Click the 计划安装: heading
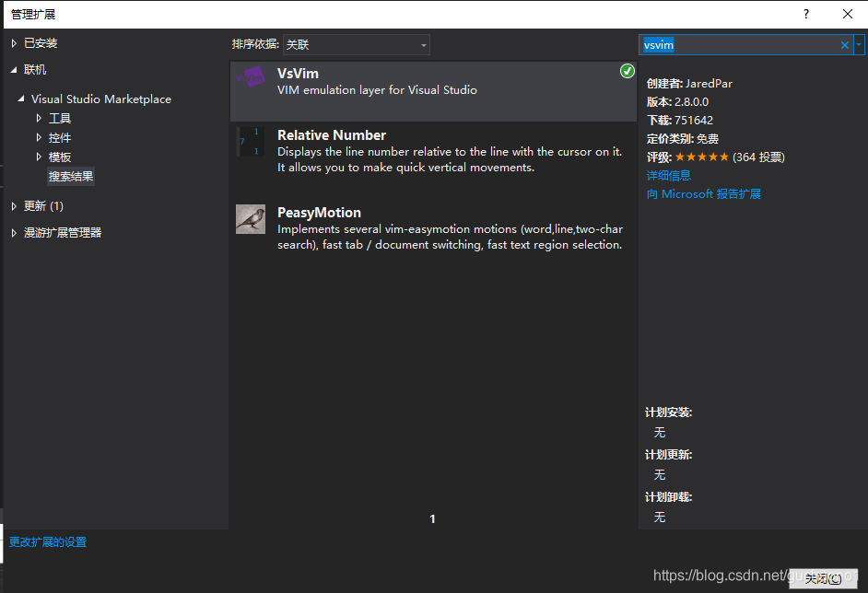This screenshot has height=593, width=868. pyautogui.click(x=669, y=413)
